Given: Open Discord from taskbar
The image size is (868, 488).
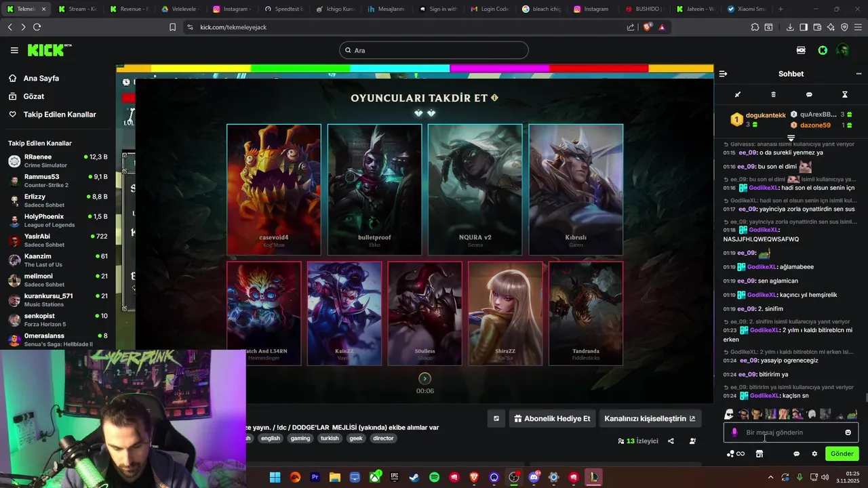Looking at the screenshot, I should click(x=534, y=477).
